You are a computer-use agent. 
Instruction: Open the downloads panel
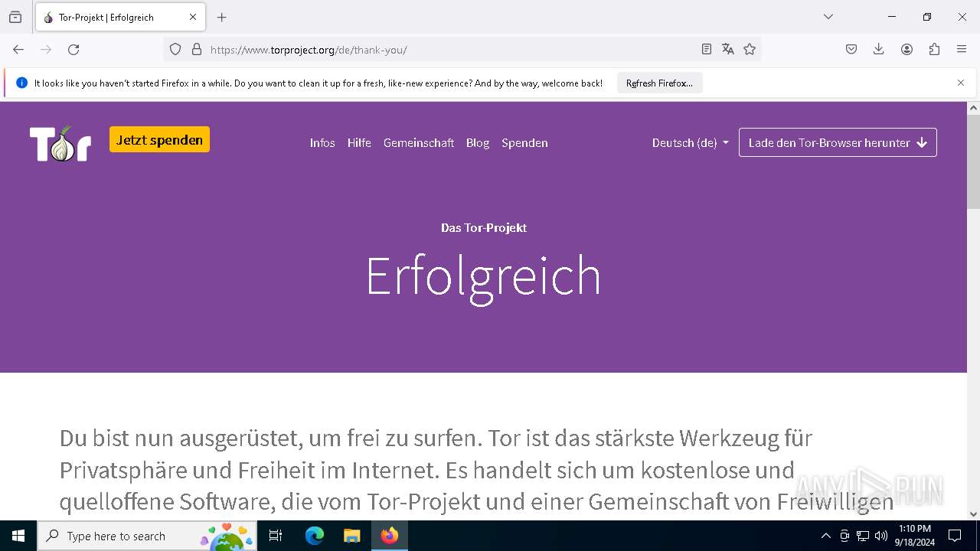point(879,50)
